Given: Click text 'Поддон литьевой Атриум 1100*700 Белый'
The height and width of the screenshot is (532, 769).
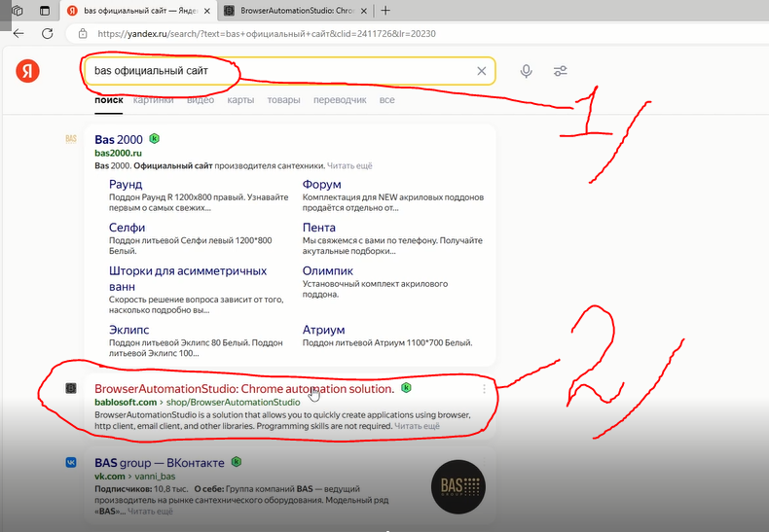Looking at the screenshot, I should click(387, 343).
